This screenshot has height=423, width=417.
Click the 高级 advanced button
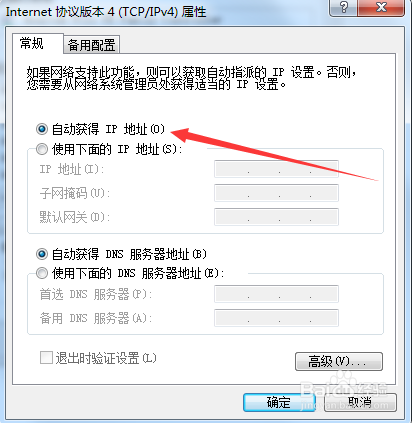coord(339,361)
